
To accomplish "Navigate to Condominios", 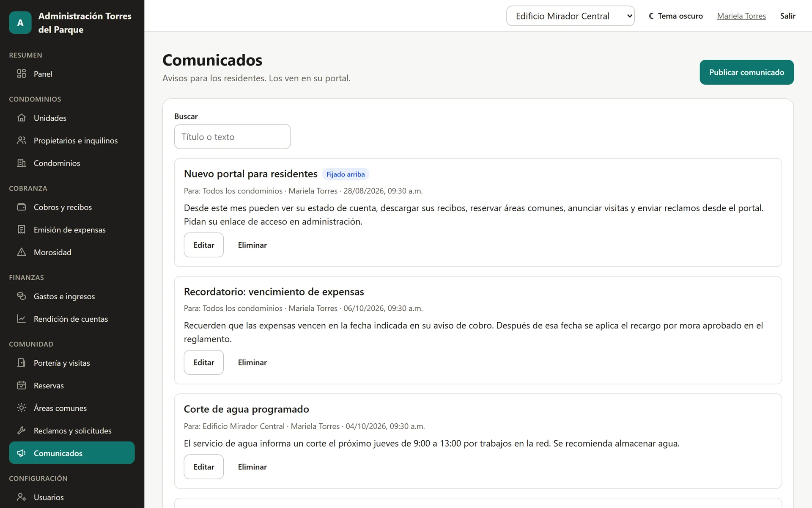I will [72, 163].
